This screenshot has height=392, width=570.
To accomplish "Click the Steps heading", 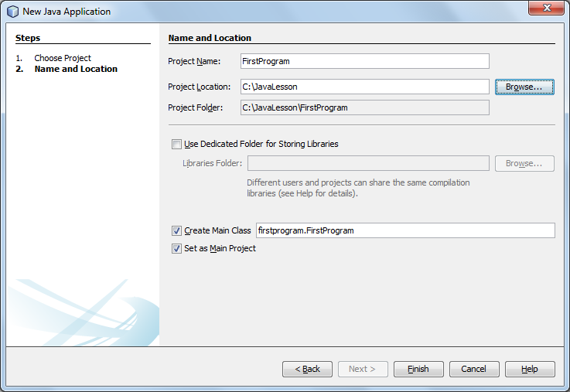I will coord(28,38).
